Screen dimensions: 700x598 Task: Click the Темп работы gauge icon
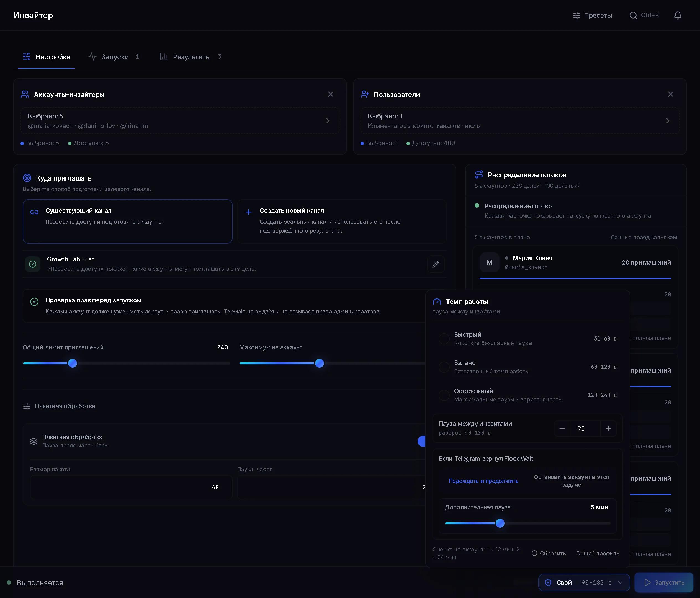(x=437, y=302)
